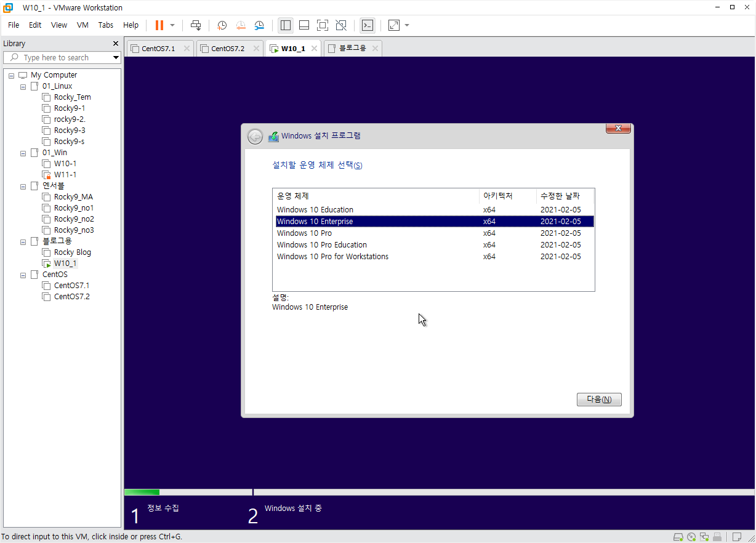Click the CentOS7.2 VM icon in Library tree

tap(46, 297)
